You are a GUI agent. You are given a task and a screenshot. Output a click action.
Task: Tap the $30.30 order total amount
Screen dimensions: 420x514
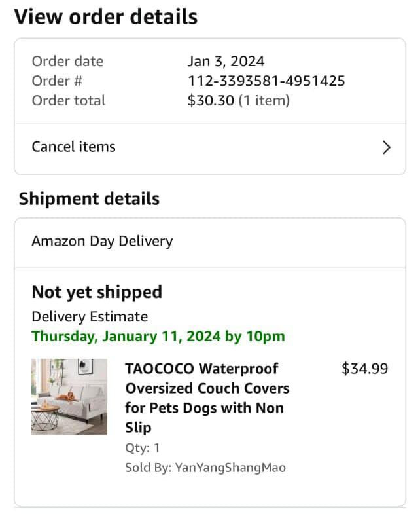[210, 101]
